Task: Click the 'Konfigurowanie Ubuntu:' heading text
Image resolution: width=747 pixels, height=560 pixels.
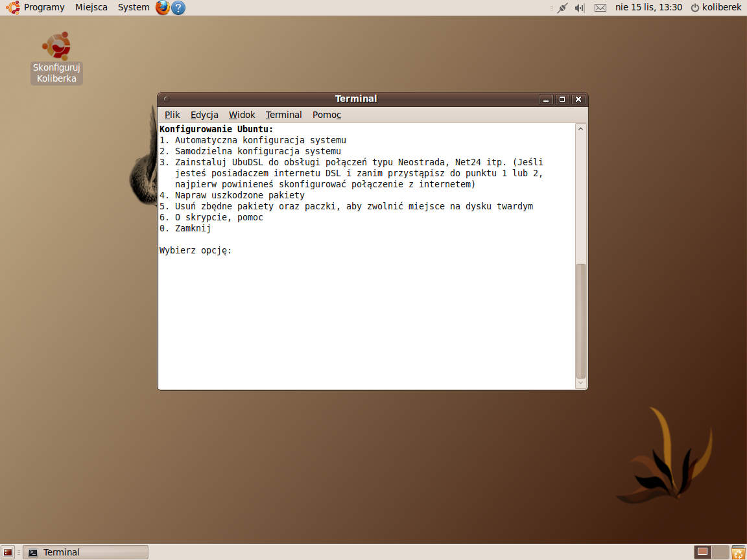Action: click(217, 129)
